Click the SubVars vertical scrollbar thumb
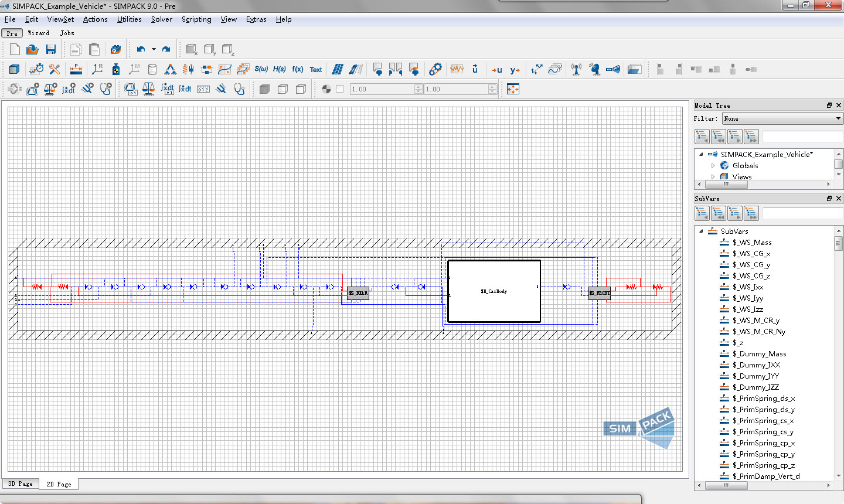The image size is (844, 504). coord(839,243)
